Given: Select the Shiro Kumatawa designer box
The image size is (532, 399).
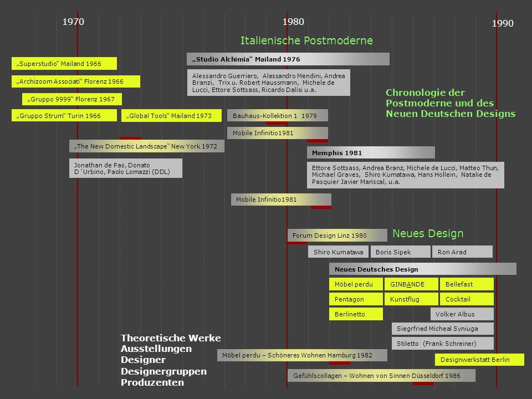Looking at the screenshot, I should pos(338,252).
